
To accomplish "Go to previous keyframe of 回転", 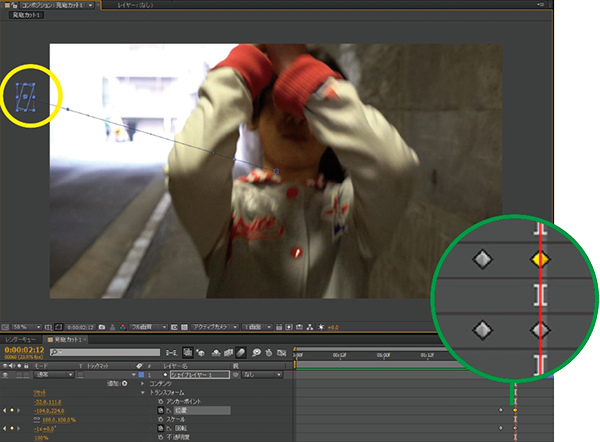I will (5, 428).
